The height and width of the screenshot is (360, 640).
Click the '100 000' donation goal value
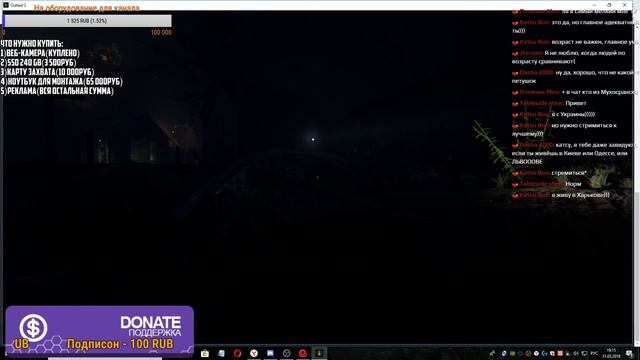[x=161, y=32]
